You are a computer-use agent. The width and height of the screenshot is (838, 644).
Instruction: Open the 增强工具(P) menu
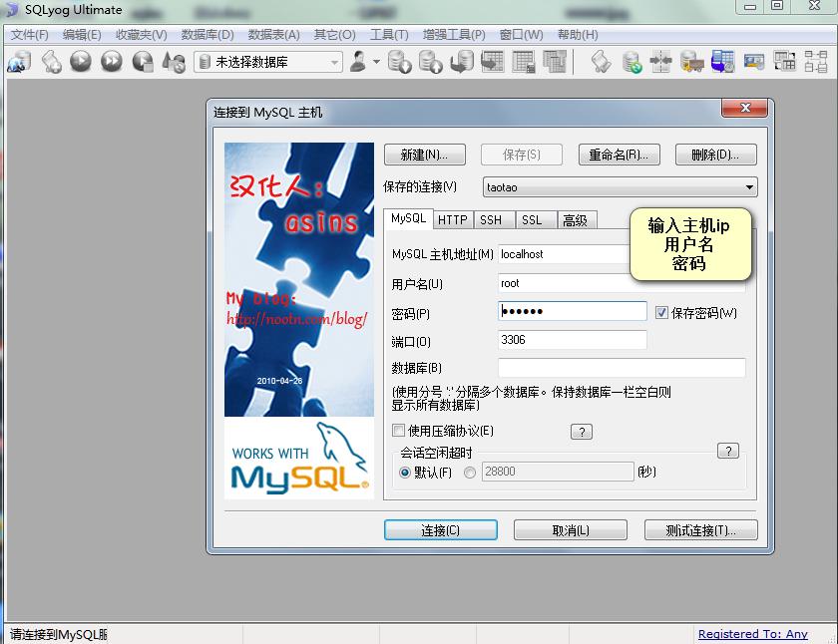tap(454, 35)
